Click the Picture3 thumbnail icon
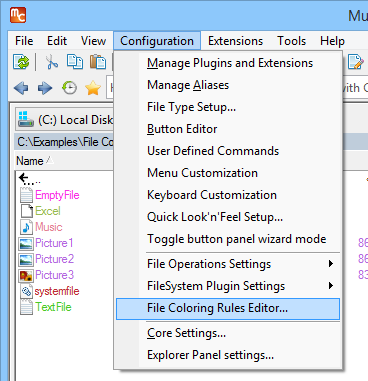The height and width of the screenshot is (381, 368). 26,275
